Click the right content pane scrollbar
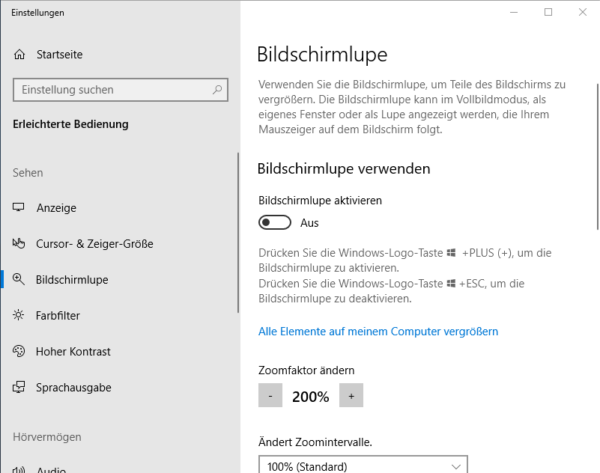Image resolution: width=600 pixels, height=473 pixels. pos(598,157)
